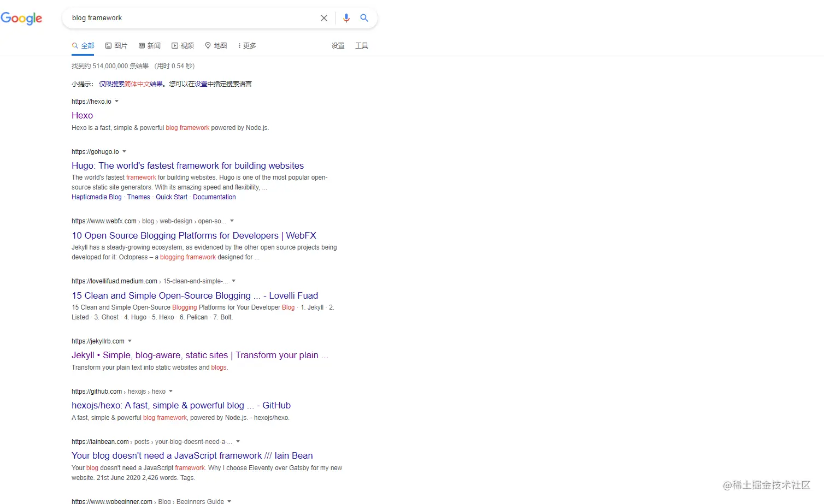The image size is (824, 504).
Task: Submit search with the magnifier icon
Action: pos(364,18)
